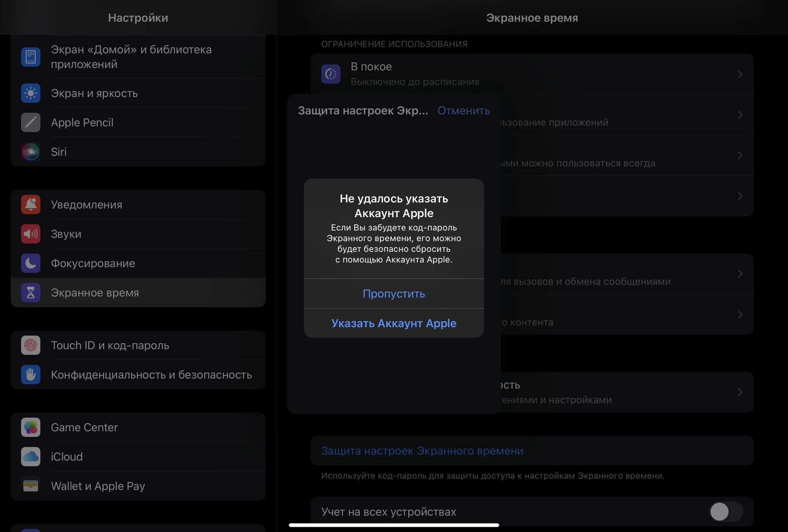Open the Siri icon in sidebar
Screen dimensions: 788x532
tap(30, 152)
